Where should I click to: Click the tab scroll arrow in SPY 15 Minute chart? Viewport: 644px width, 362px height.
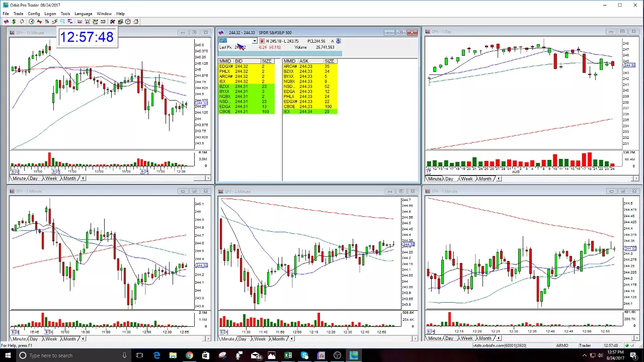(83, 178)
